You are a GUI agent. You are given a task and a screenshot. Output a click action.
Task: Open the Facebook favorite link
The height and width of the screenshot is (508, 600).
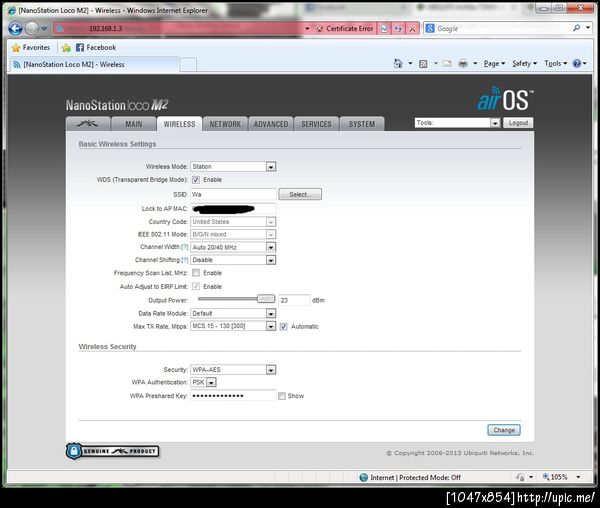pyautogui.click(x=96, y=47)
